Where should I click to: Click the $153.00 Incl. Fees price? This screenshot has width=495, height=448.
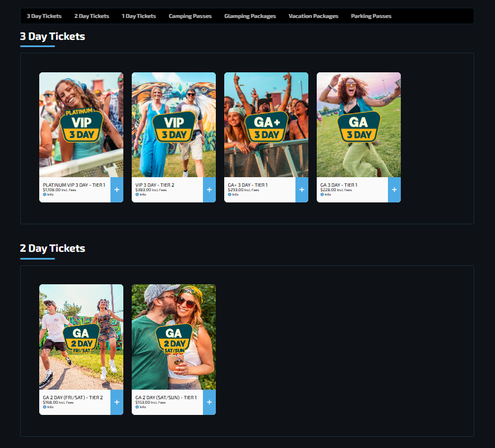point(151,403)
